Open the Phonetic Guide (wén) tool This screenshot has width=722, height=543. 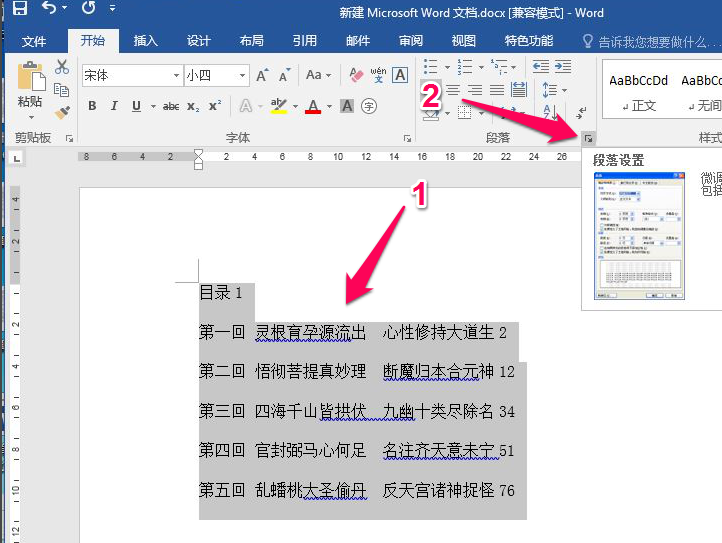(378, 75)
